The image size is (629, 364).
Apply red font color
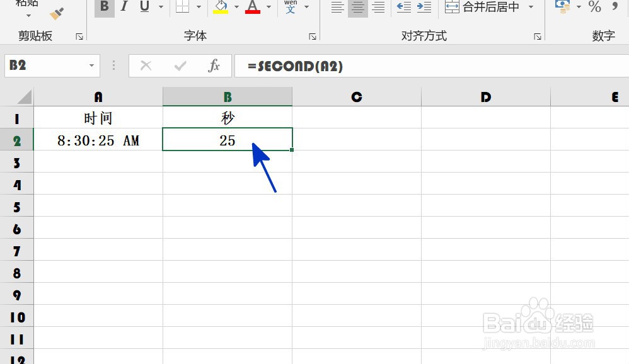(252, 7)
